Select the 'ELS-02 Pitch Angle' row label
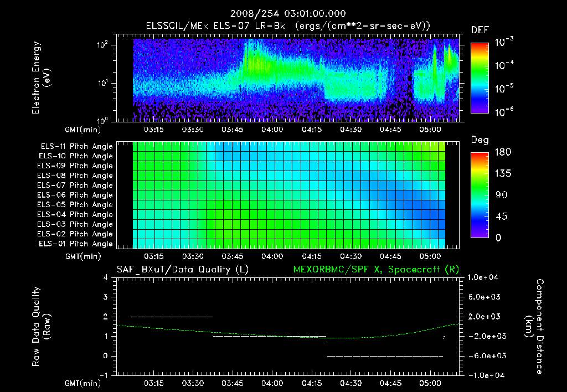This screenshot has width=567, height=392. pyautogui.click(x=75, y=234)
